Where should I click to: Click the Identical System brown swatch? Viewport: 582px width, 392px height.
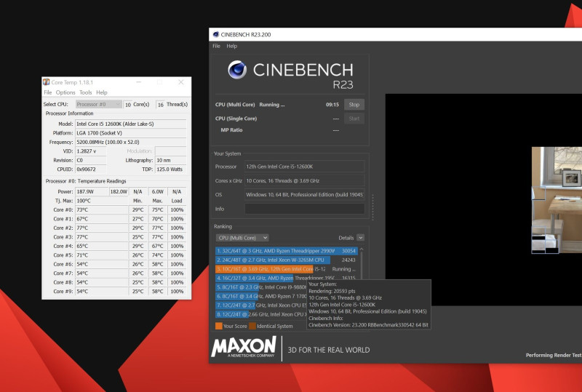point(252,326)
